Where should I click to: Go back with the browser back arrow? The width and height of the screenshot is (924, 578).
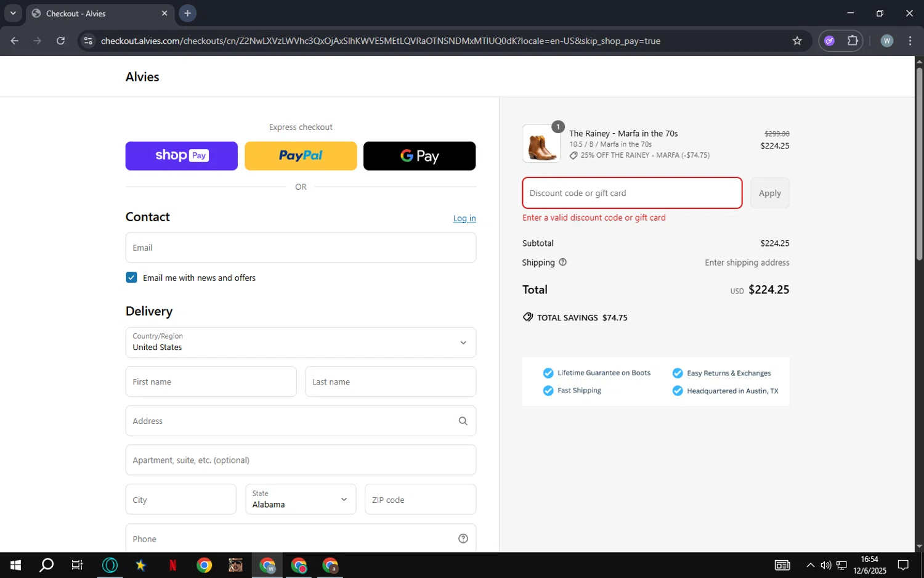[14, 41]
